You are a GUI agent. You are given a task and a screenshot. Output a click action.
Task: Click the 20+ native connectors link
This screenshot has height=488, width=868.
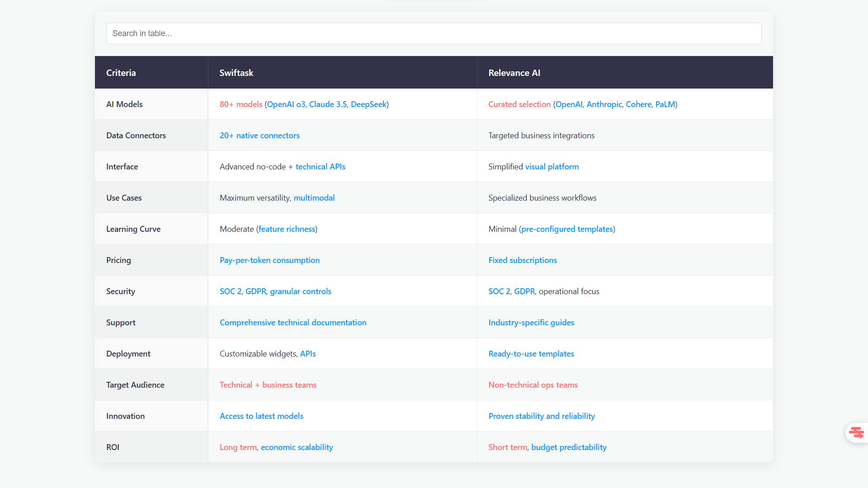[259, 136]
